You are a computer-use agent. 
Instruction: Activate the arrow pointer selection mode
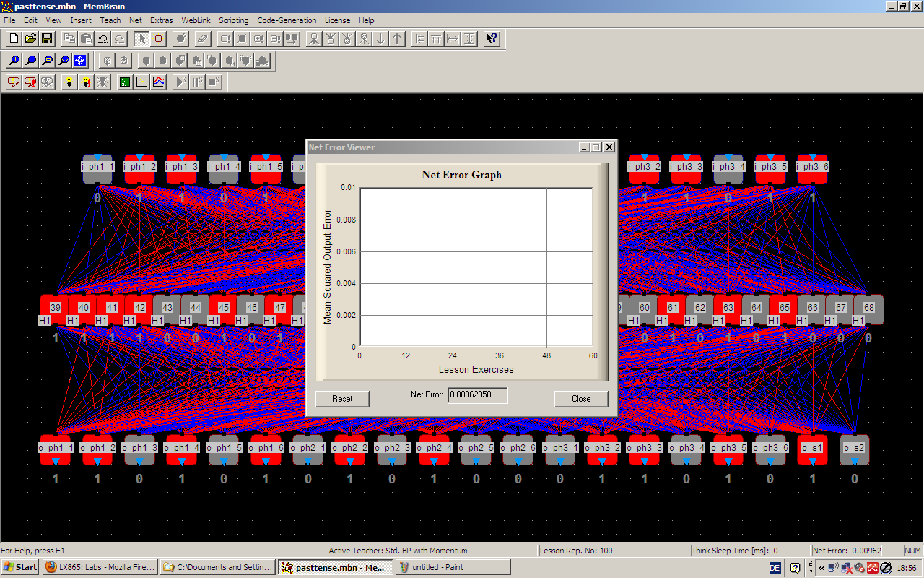point(142,38)
